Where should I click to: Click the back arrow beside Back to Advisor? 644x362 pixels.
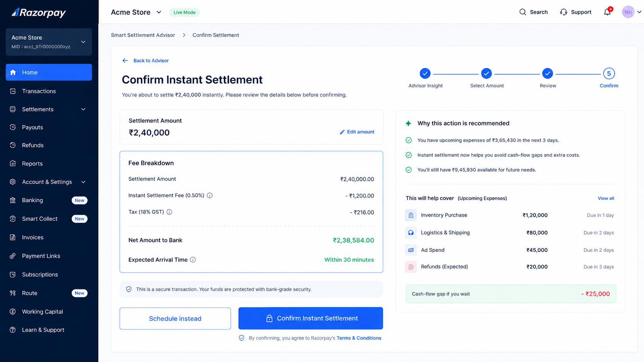coord(125,60)
